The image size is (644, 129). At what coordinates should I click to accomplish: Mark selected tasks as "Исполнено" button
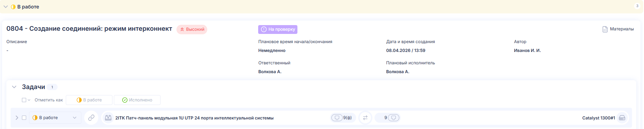(x=137, y=100)
